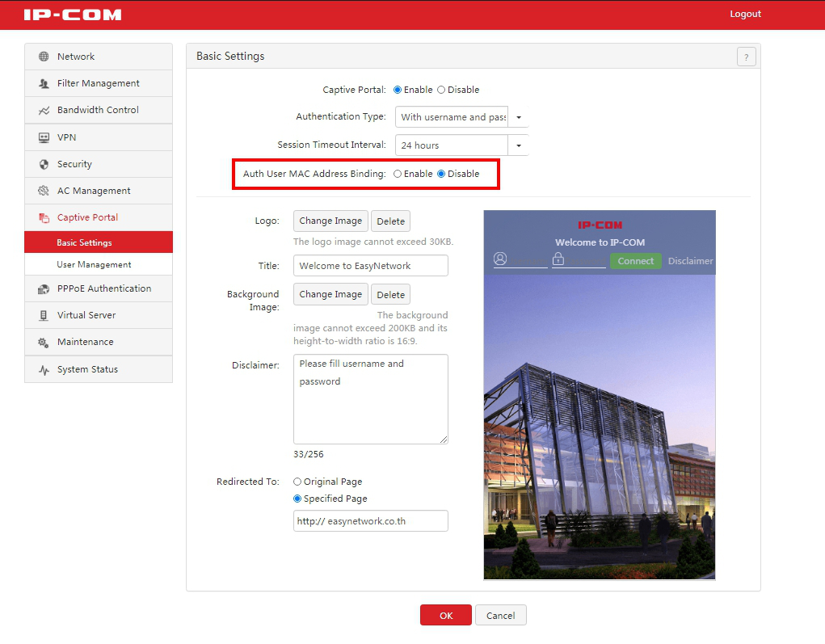Choose Specified Page redirect option
Viewport: 825px width, 644px height.
[297, 499]
